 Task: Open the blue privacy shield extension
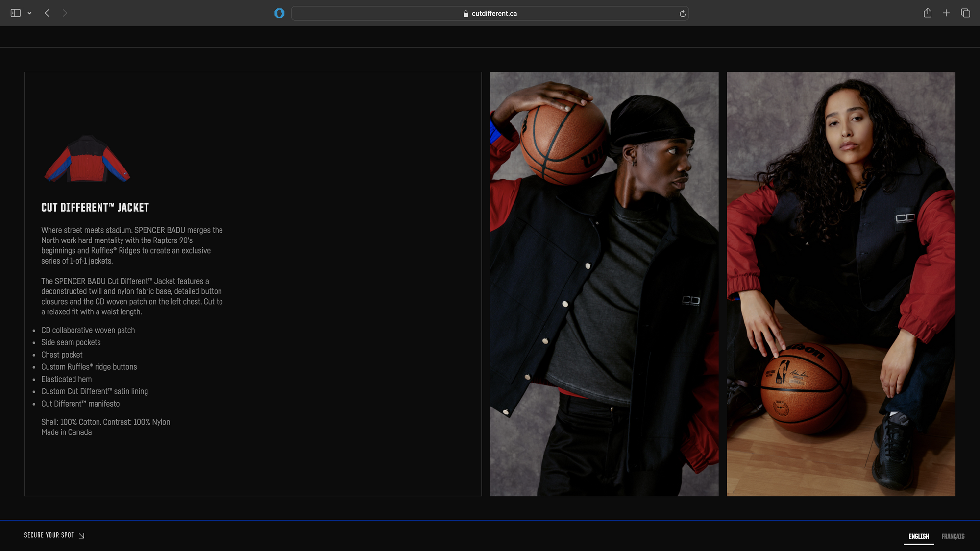click(279, 13)
